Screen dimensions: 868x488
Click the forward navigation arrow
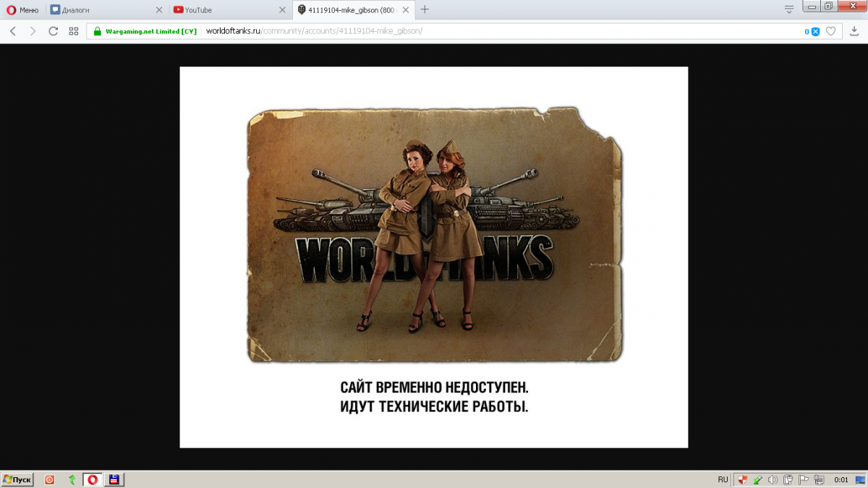click(x=33, y=31)
